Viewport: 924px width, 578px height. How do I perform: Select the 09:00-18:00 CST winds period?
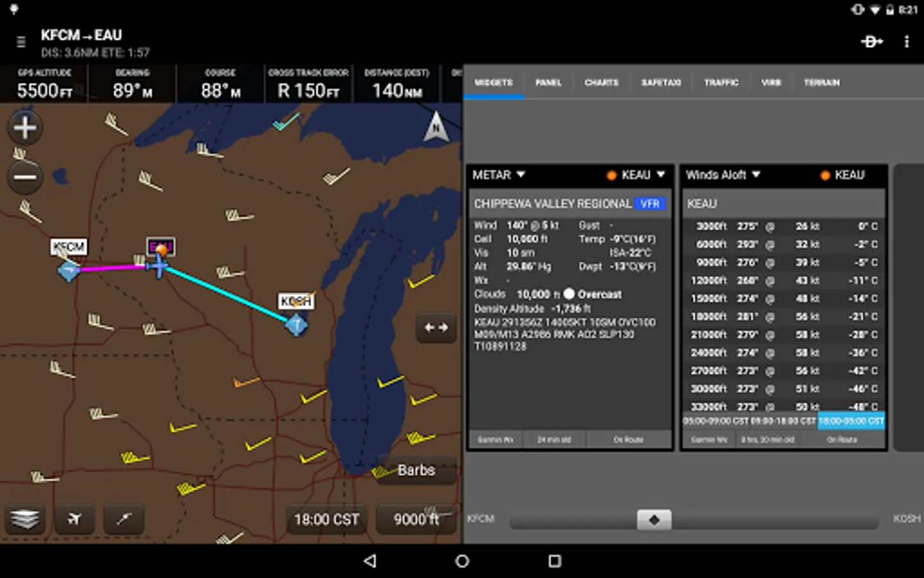(x=783, y=421)
